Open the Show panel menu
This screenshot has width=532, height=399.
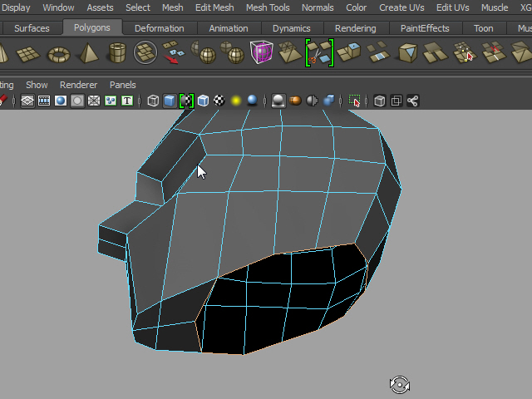coord(37,85)
